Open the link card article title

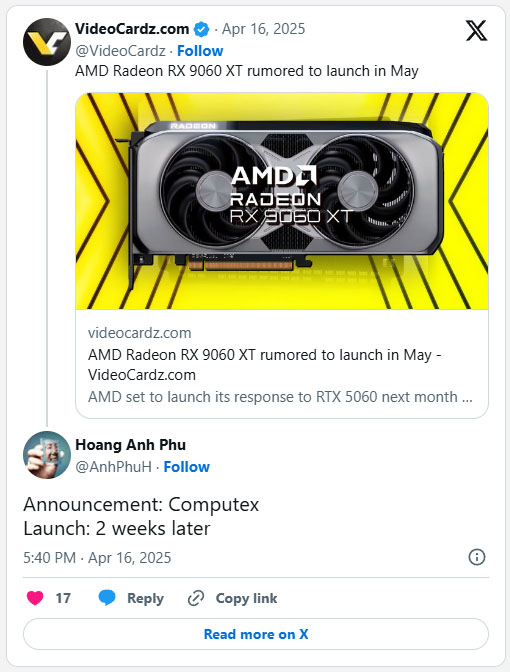coord(264,365)
